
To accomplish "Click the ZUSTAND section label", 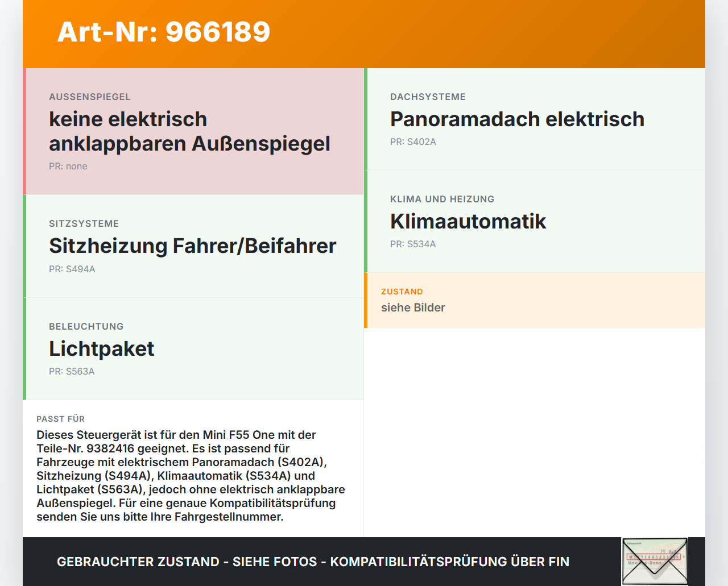I will tap(402, 292).
